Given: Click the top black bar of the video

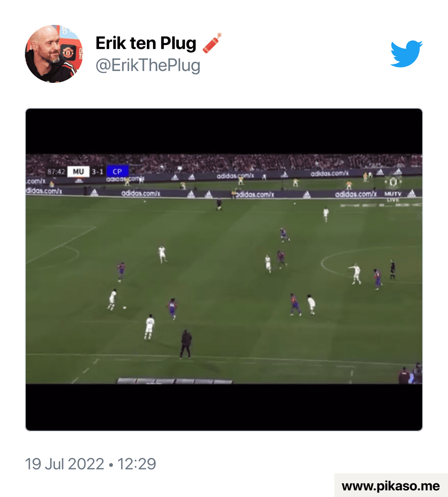Looking at the screenshot, I should (x=224, y=131).
